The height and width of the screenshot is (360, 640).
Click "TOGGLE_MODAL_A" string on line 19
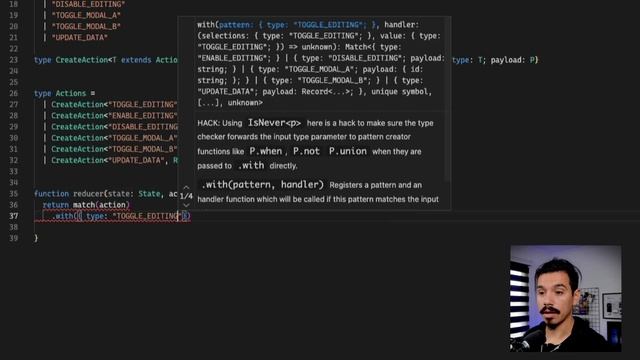click(x=86, y=15)
